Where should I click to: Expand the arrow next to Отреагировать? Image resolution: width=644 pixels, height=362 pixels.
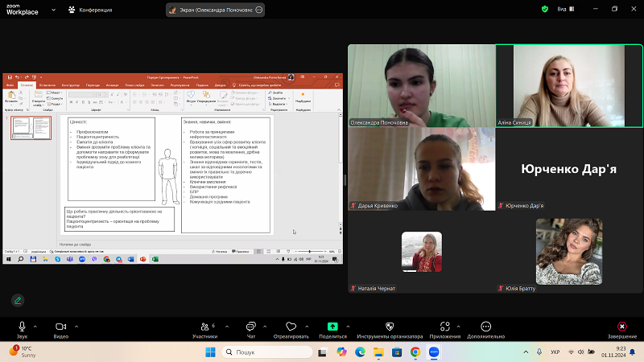click(307, 327)
